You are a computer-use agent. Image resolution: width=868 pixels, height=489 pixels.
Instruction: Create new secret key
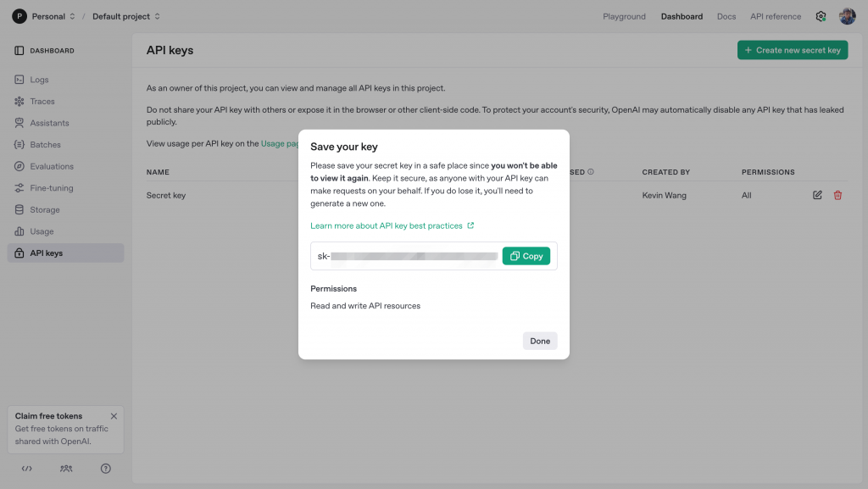coord(793,50)
